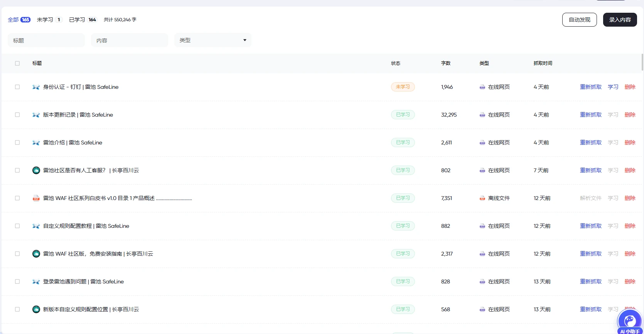This screenshot has height=334, width=644.
Task: Click 删除 for 雷池 WAF 社区系列白皮书 row
Action: (630, 198)
